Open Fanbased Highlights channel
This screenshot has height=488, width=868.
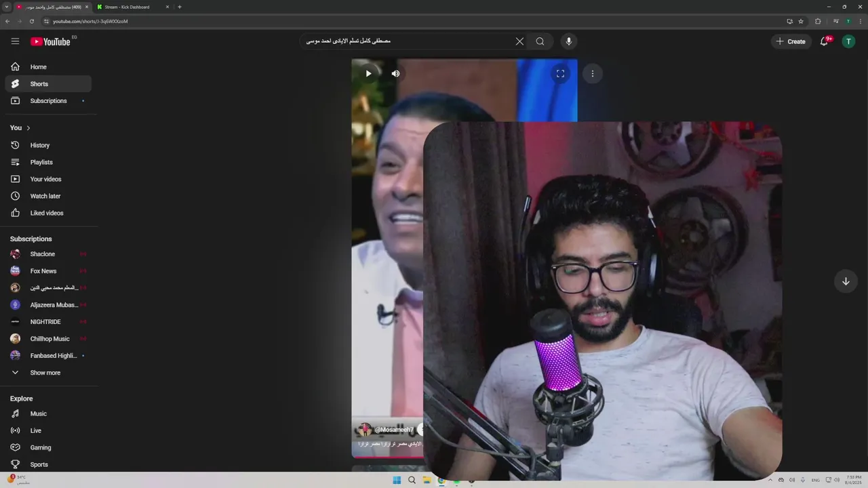click(47, 356)
